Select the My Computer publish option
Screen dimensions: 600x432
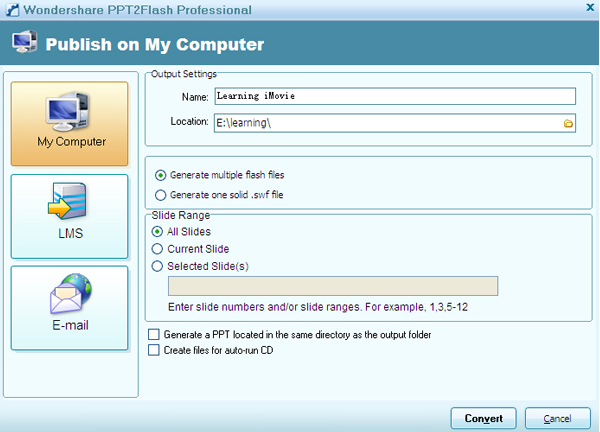(x=69, y=124)
